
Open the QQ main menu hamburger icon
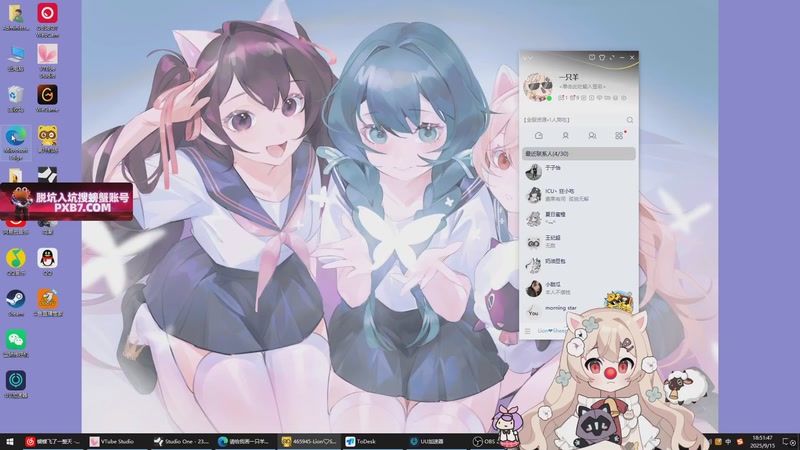coord(528,331)
